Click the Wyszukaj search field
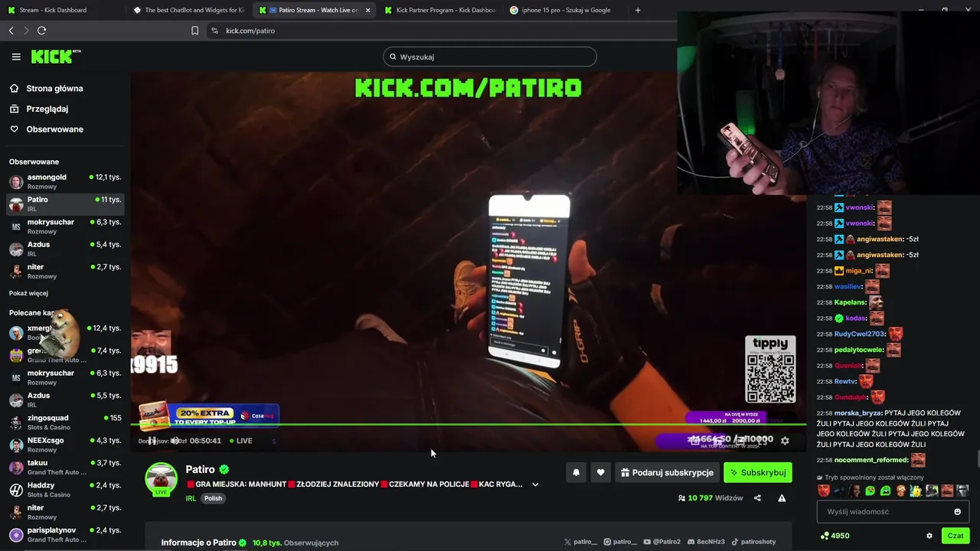Viewport: 980px width, 551px height. pyautogui.click(x=490, y=57)
